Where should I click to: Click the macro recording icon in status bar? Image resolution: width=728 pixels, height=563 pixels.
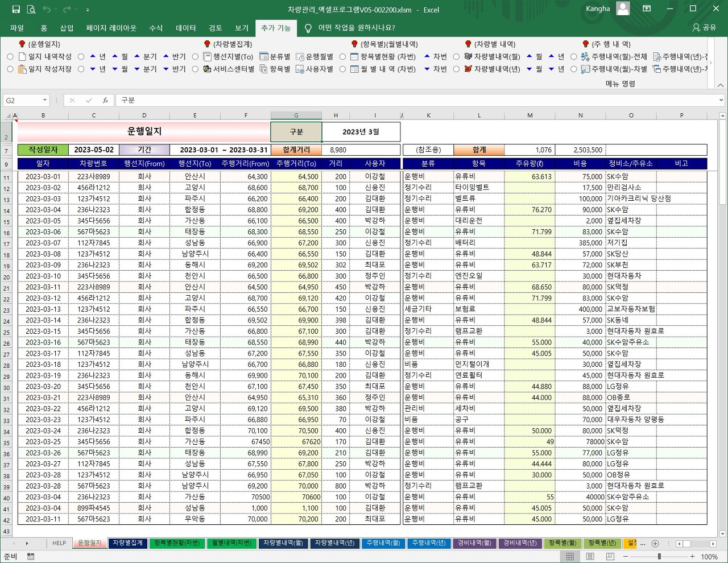pyautogui.click(x=31, y=557)
